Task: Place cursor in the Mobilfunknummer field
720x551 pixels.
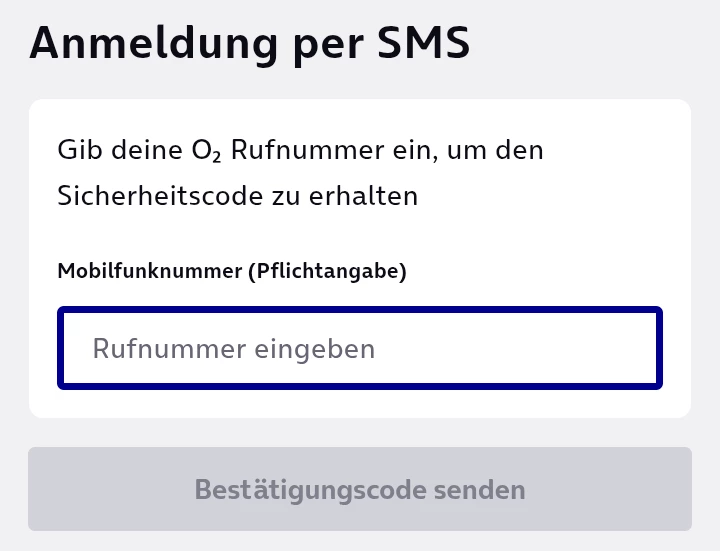Action: tap(360, 349)
